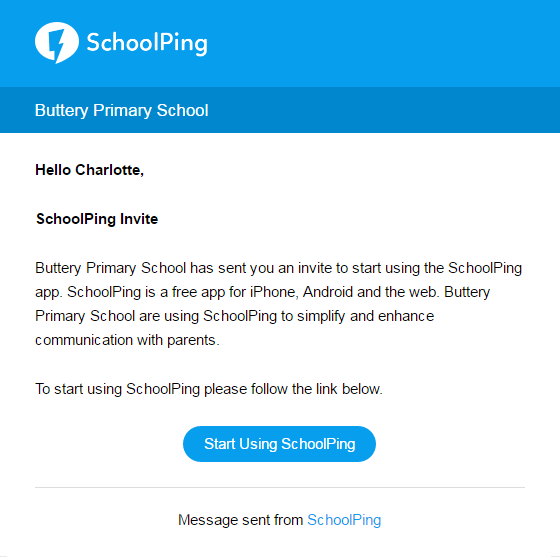Click the Start Using SchoolPing button
The width and height of the screenshot is (560, 557).
point(279,444)
